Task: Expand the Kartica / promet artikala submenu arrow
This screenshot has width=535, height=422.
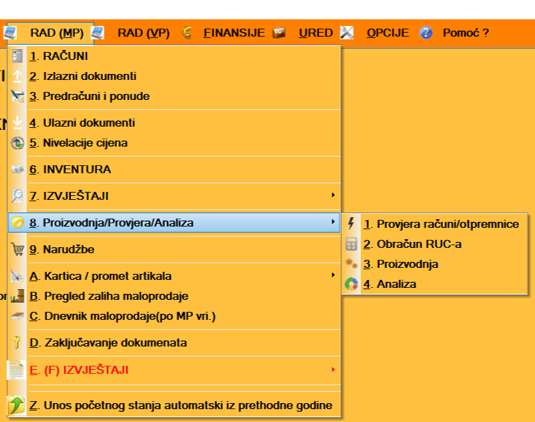Action: (x=333, y=275)
